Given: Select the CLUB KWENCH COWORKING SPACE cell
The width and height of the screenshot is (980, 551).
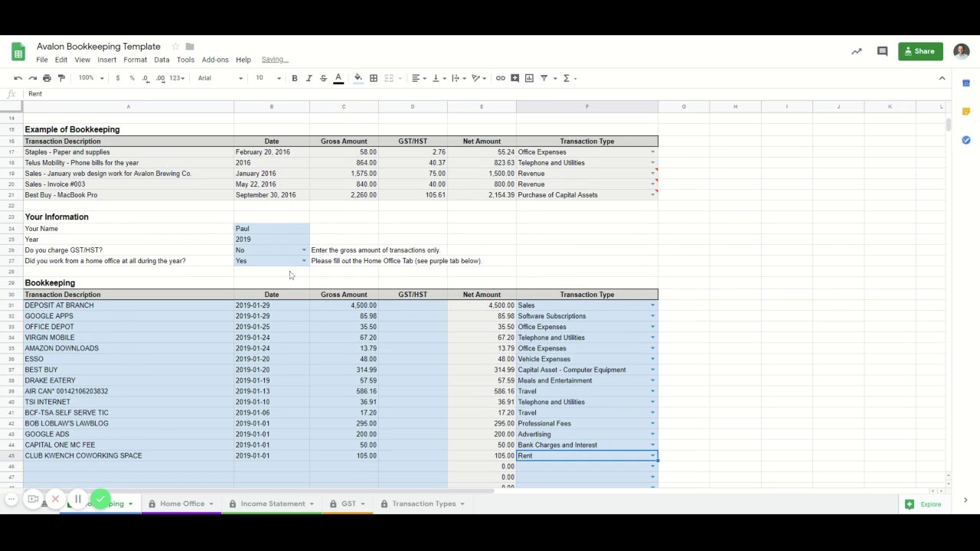Looking at the screenshot, I should [x=129, y=455].
